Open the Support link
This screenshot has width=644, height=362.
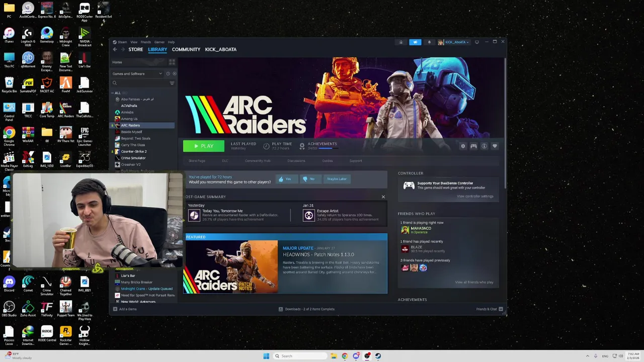point(356,161)
